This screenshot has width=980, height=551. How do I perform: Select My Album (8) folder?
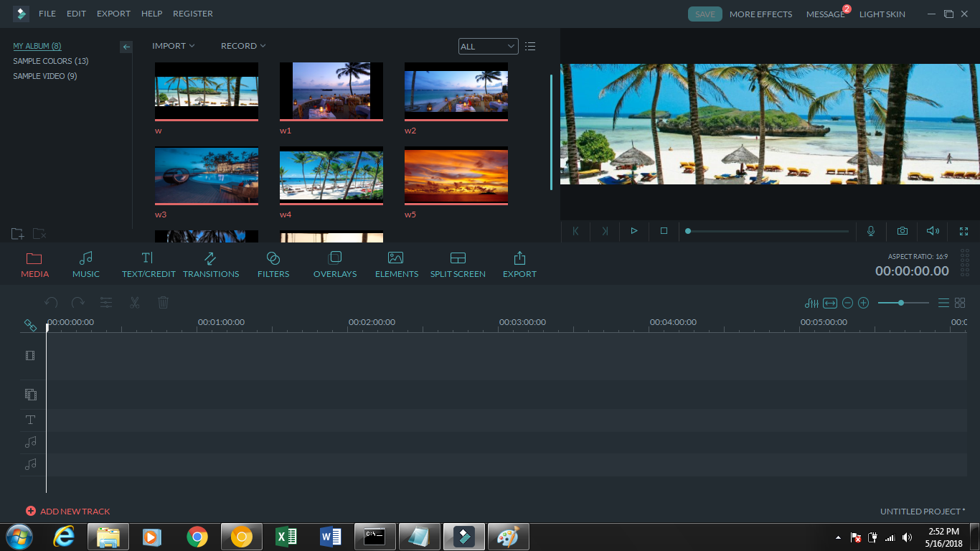pos(37,46)
